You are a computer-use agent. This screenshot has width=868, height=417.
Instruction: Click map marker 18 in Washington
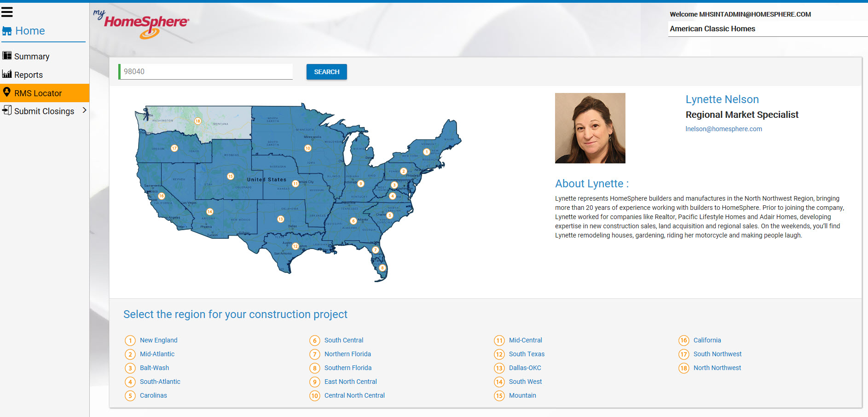[197, 121]
